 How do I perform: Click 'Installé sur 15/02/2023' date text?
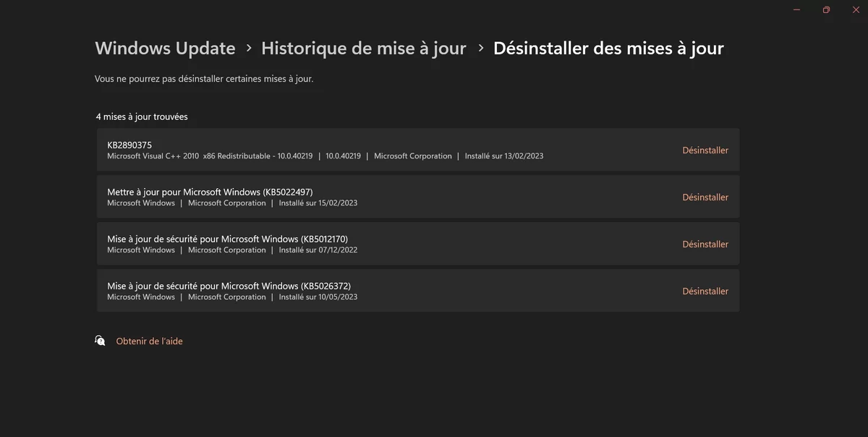click(x=318, y=203)
